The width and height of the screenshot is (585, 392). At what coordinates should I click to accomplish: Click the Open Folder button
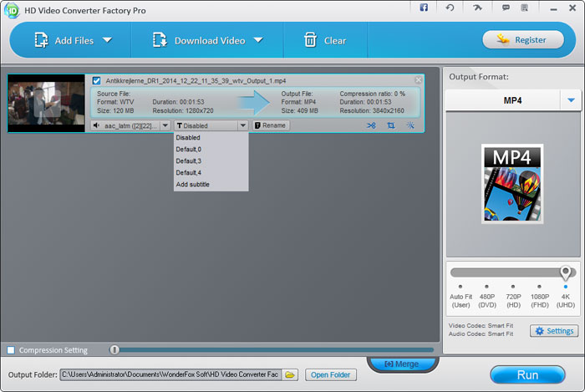[331, 374]
